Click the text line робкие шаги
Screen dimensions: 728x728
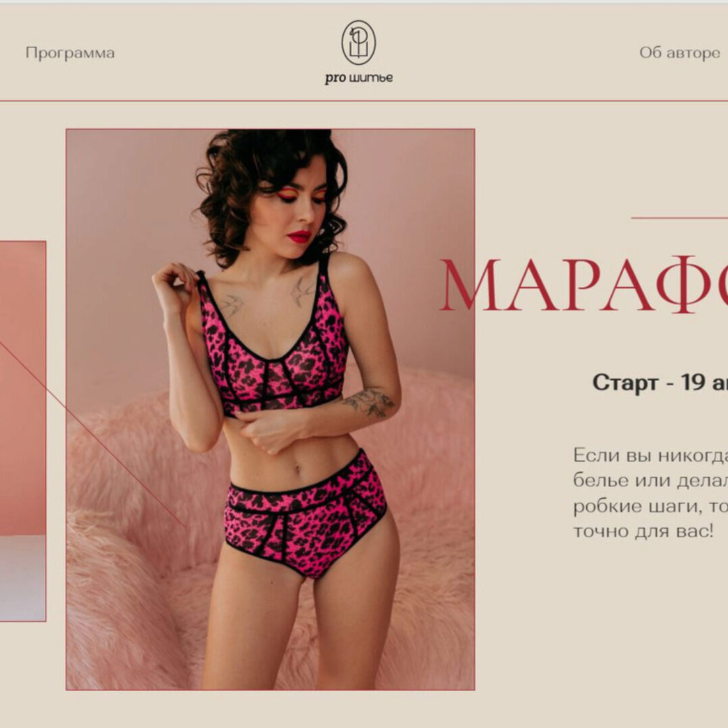(x=650, y=506)
